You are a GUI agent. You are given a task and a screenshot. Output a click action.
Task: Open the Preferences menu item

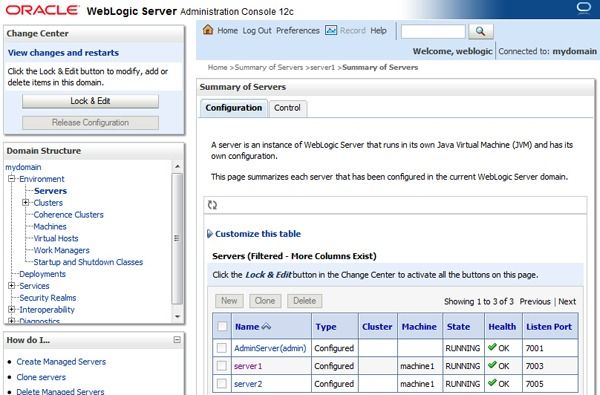click(x=298, y=31)
